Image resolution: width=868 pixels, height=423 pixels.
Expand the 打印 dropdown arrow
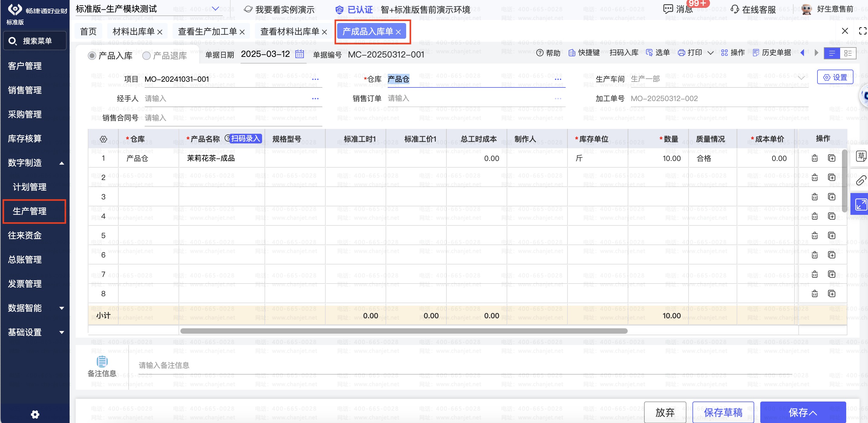pos(710,53)
